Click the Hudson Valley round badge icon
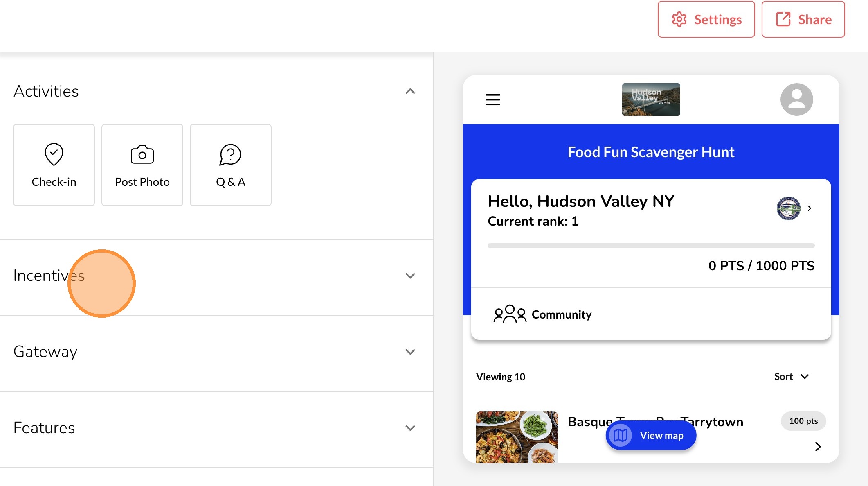868x486 pixels. click(x=788, y=208)
